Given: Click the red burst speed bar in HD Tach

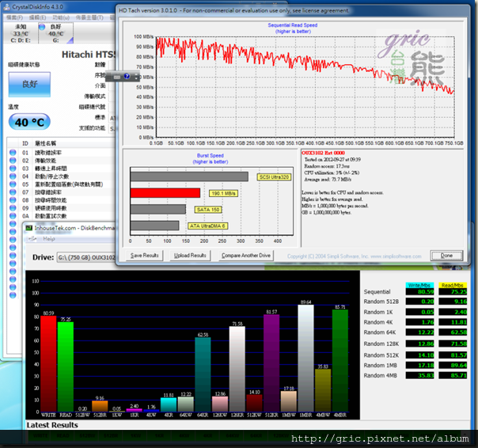Looking at the screenshot, I should click(x=165, y=193).
